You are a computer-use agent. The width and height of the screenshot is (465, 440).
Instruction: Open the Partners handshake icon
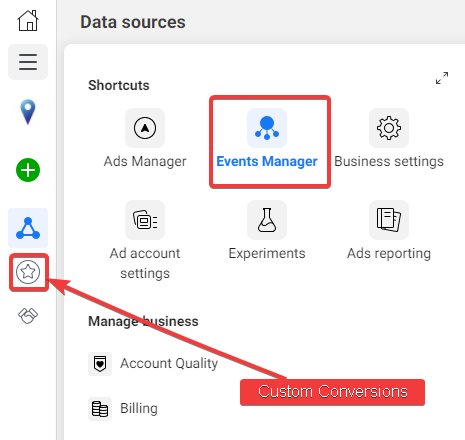(x=28, y=315)
